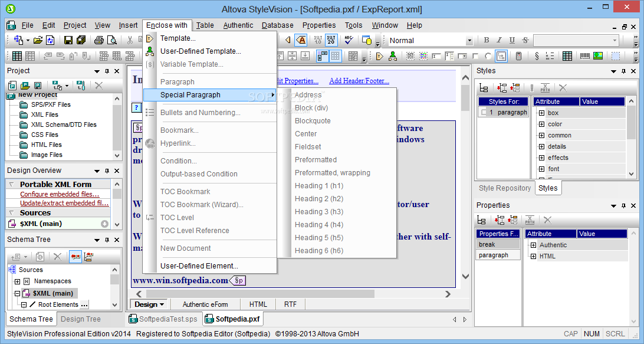Click the Add Header/Footer link
Image resolution: width=644 pixels, height=344 pixels.
[x=359, y=81]
